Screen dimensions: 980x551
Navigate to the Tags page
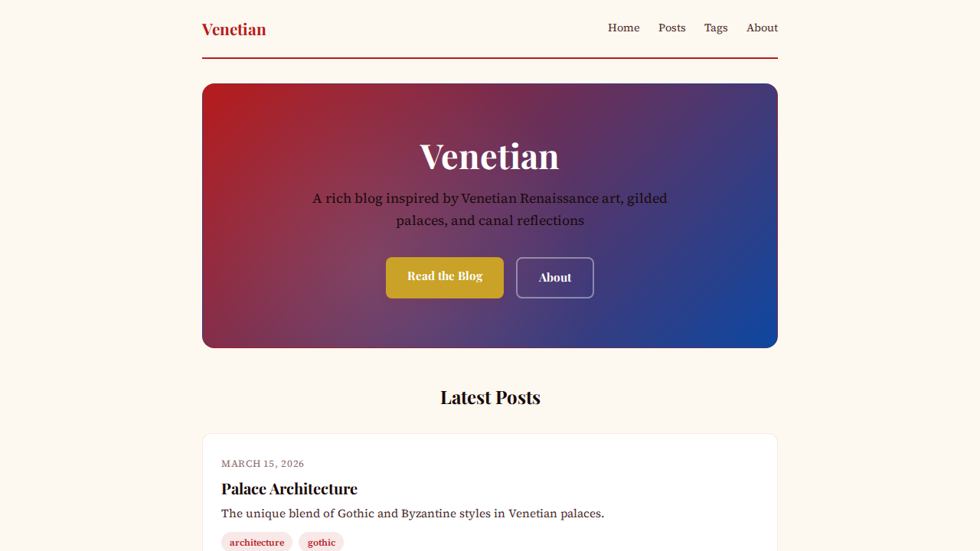point(716,28)
